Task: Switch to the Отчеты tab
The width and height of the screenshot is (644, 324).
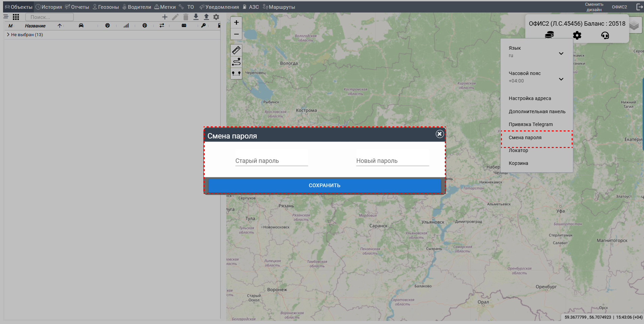Action: 77,7
